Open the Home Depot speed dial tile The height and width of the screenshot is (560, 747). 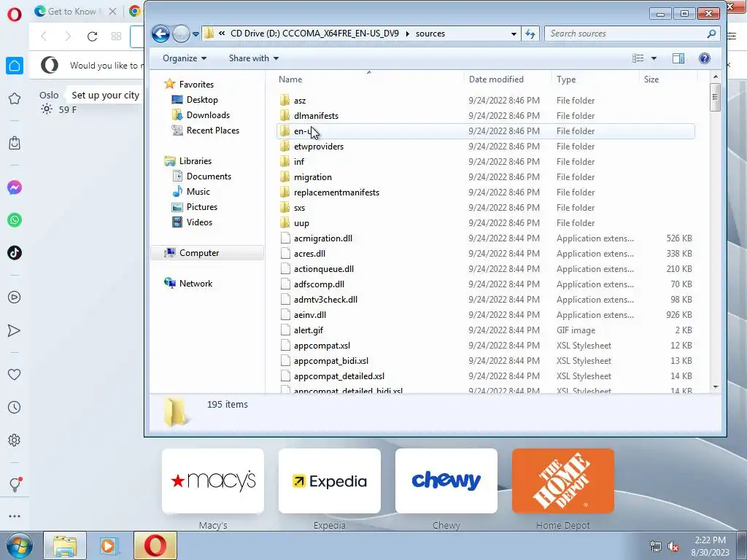(563, 481)
